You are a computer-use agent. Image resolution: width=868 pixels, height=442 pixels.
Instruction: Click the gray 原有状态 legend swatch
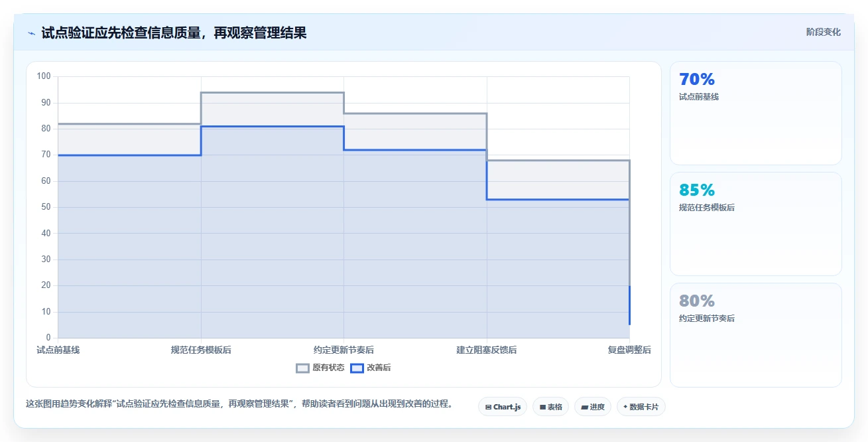[303, 368]
